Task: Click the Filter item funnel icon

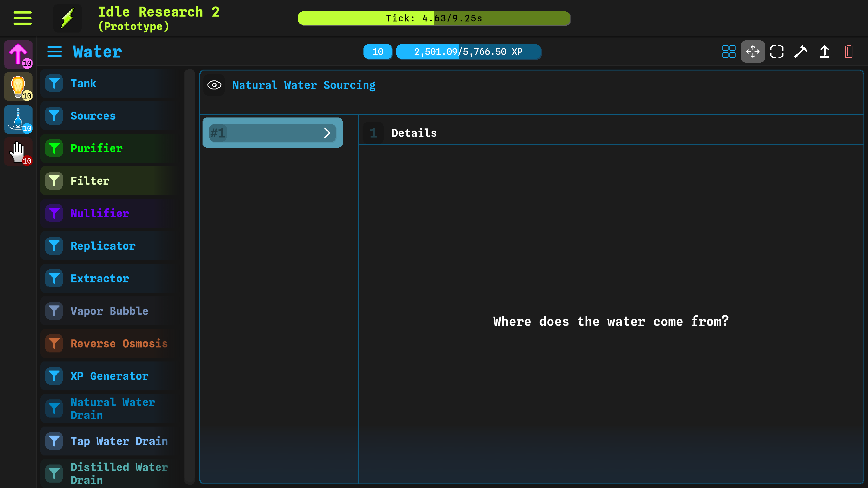Action: (54, 181)
